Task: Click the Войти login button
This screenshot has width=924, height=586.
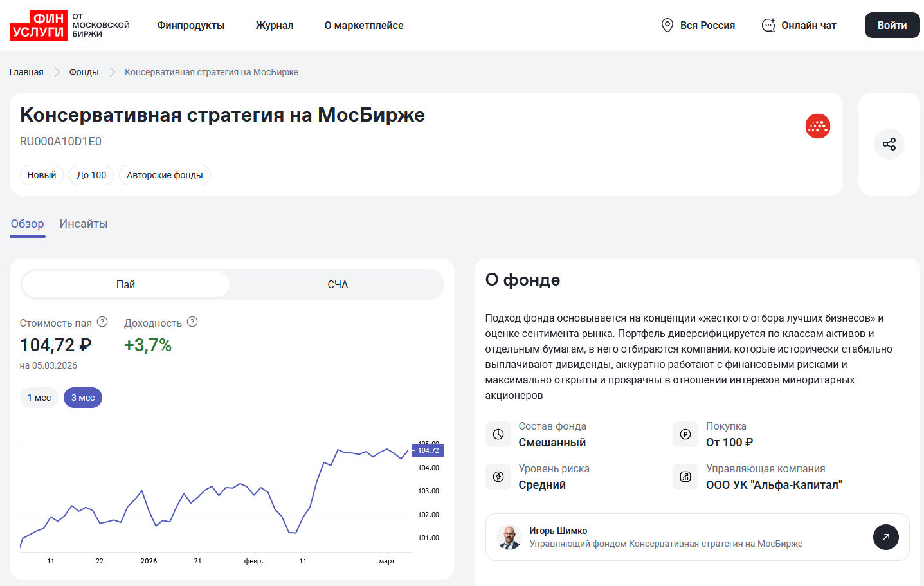Action: pos(892,25)
